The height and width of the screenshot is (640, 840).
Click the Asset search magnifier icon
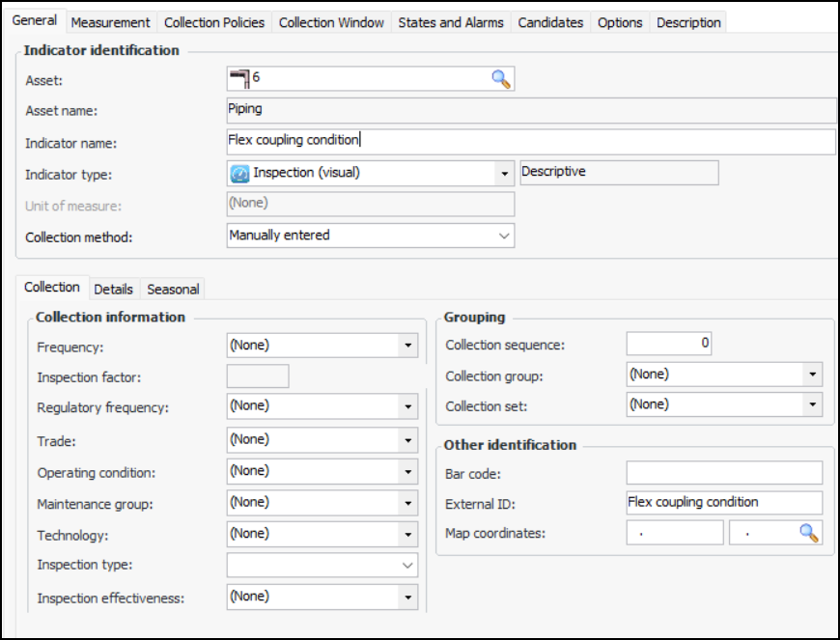pos(500,79)
